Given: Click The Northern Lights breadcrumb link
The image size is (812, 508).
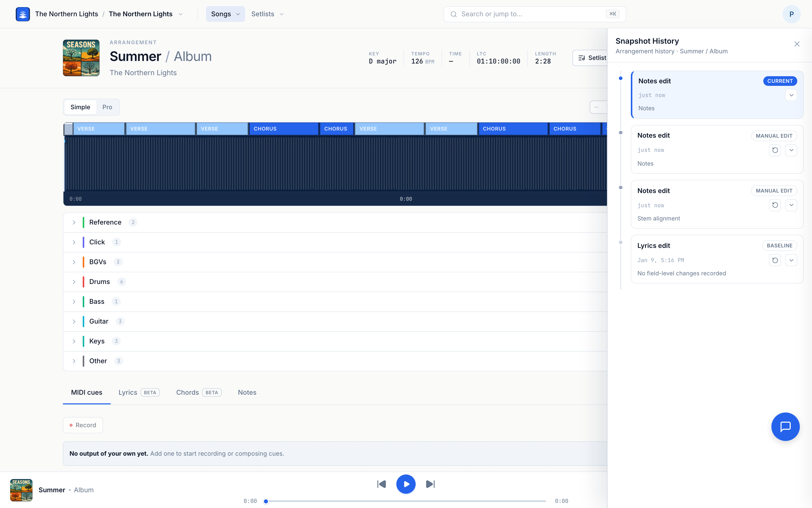Looking at the screenshot, I should [x=66, y=14].
